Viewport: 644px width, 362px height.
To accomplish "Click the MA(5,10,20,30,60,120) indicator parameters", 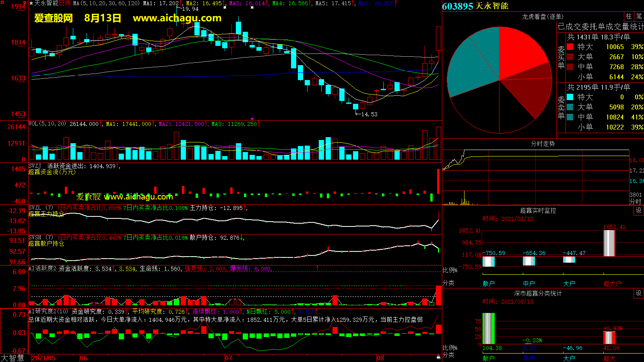I will pyautogui.click(x=106, y=3).
